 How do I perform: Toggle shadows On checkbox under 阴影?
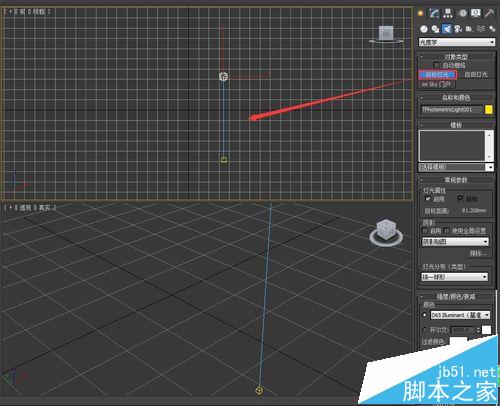425,231
